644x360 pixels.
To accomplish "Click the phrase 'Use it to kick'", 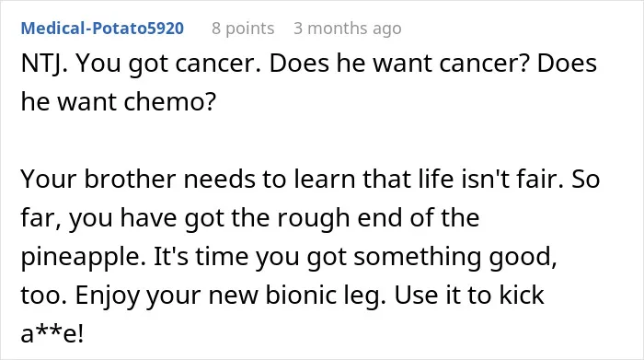I will point(469,296).
